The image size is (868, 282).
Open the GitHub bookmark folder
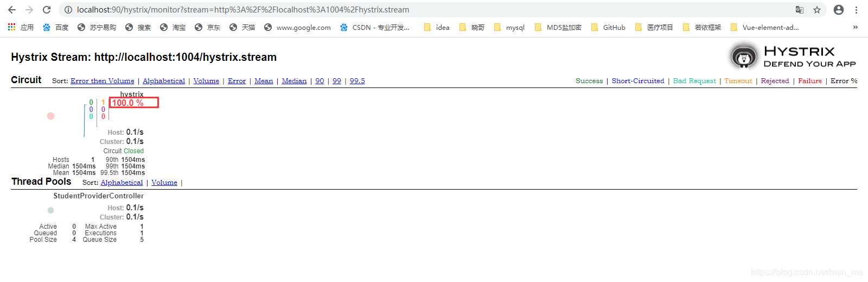click(608, 27)
